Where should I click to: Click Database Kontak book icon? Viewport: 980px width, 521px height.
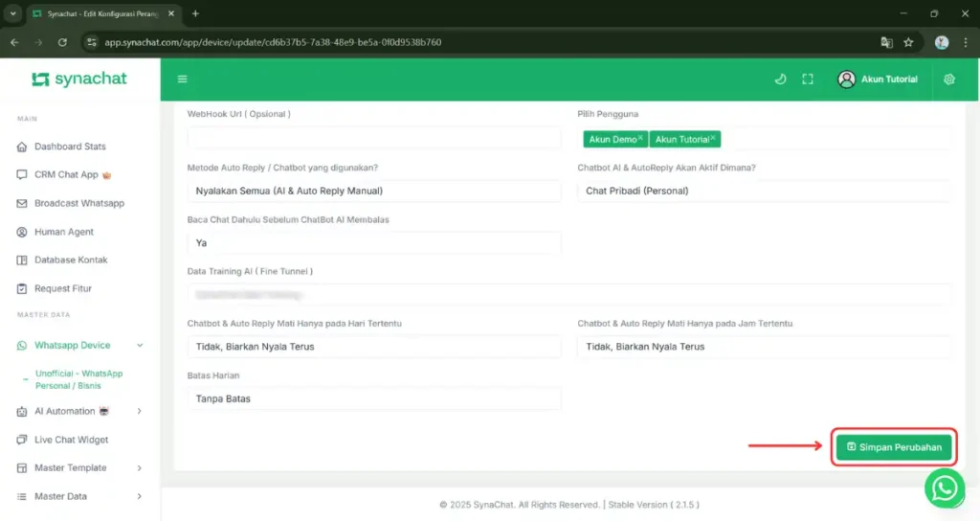22,260
